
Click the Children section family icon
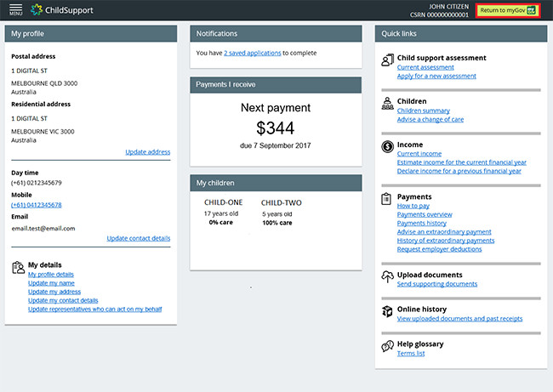pos(386,101)
